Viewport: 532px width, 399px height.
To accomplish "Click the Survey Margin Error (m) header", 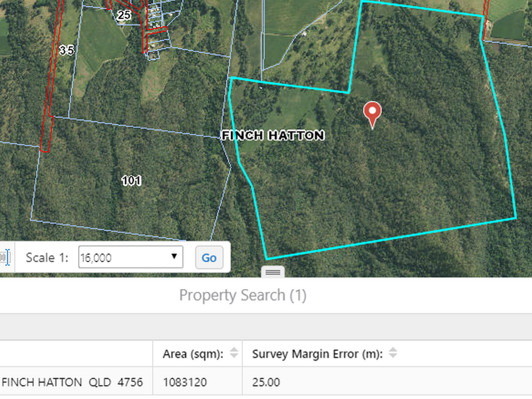I will tap(317, 354).
